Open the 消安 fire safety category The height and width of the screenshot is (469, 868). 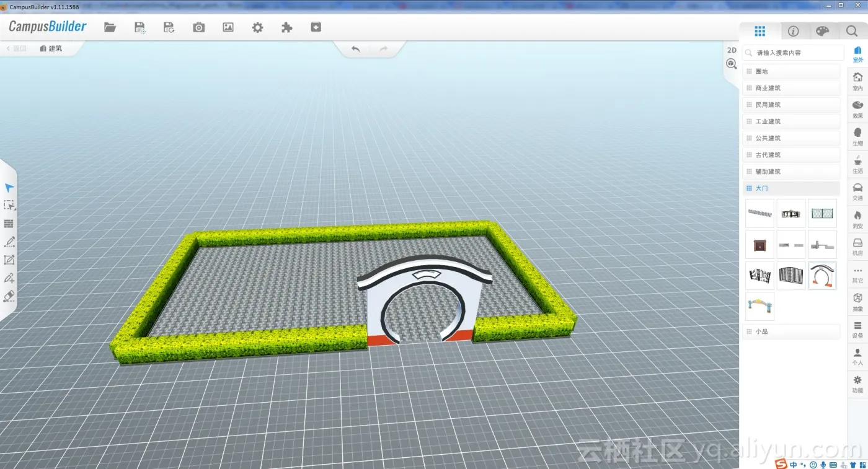[x=857, y=219]
